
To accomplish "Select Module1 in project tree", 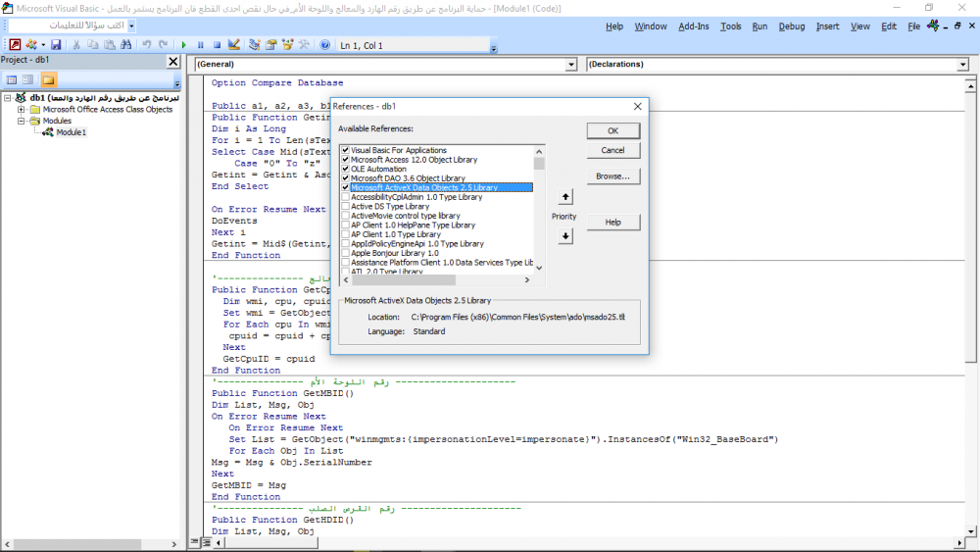I will click(71, 132).
